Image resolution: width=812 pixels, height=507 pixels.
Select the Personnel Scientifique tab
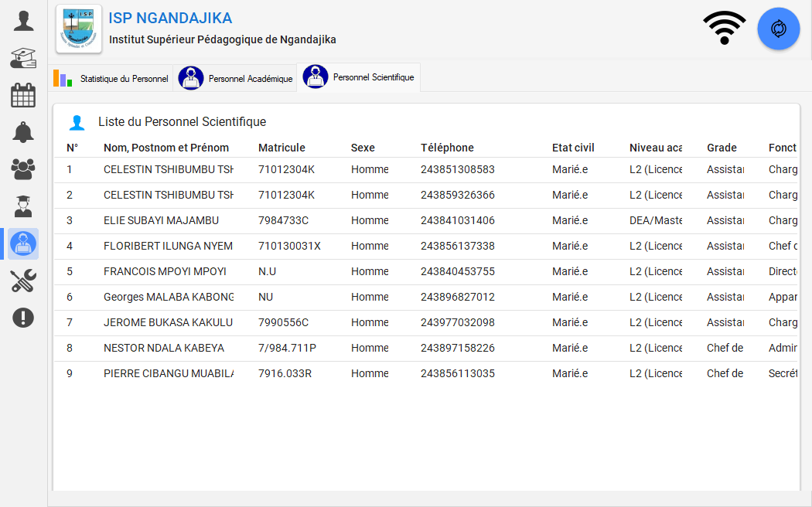359,77
